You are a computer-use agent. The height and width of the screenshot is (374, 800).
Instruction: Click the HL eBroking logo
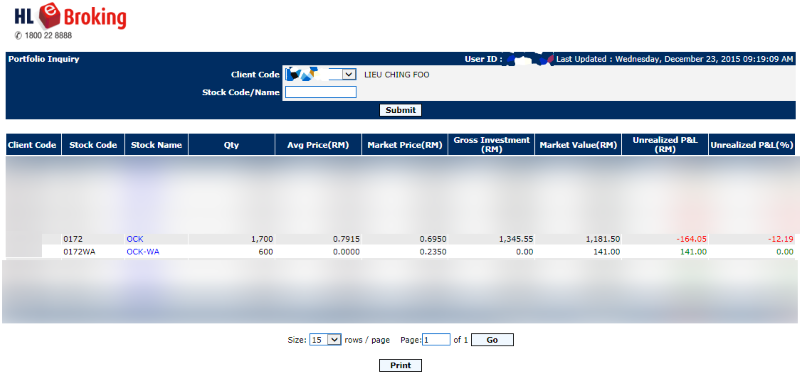click(70, 17)
